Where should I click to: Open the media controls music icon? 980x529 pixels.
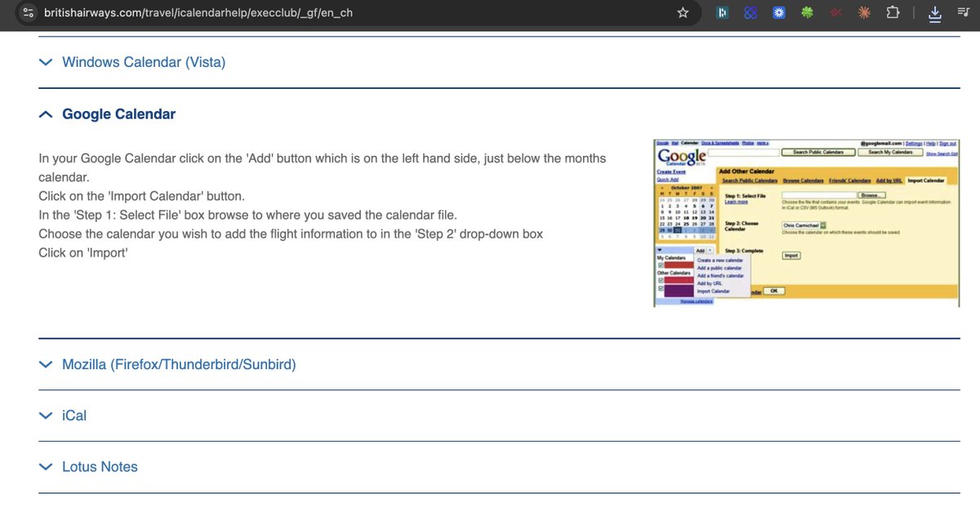[x=963, y=13]
